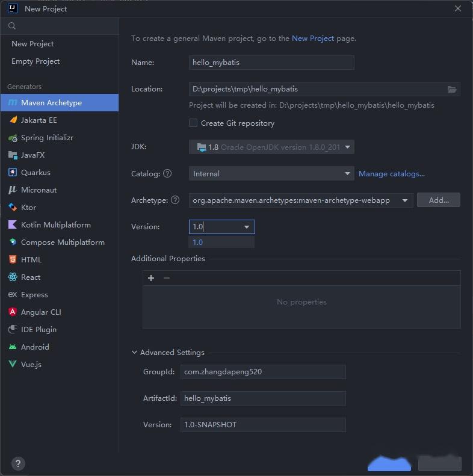Click the Manage catalogs link
The width and height of the screenshot is (473, 476).
pyautogui.click(x=392, y=174)
